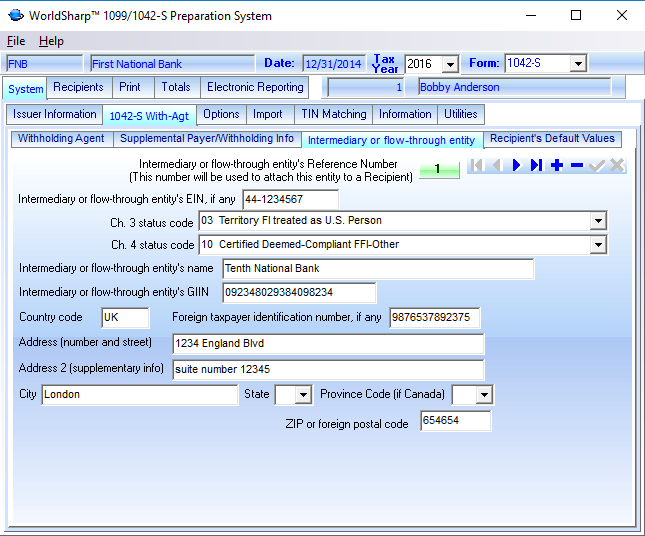
Task: Click the first record navigator arrow
Action: click(x=476, y=166)
